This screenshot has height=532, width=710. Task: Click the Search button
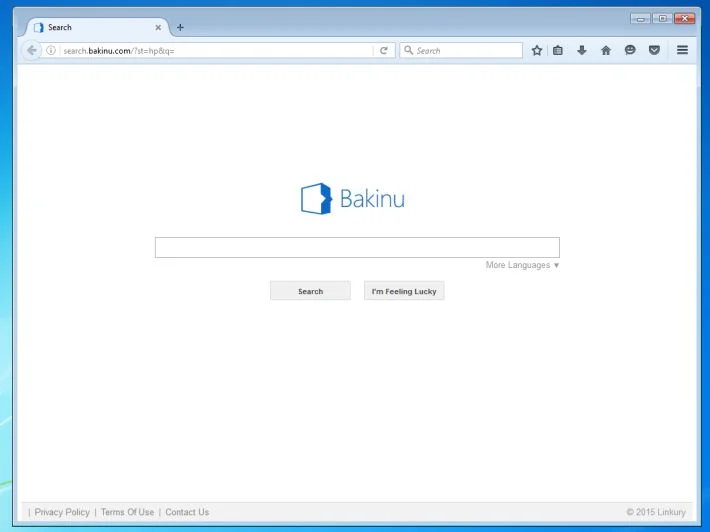(x=310, y=291)
